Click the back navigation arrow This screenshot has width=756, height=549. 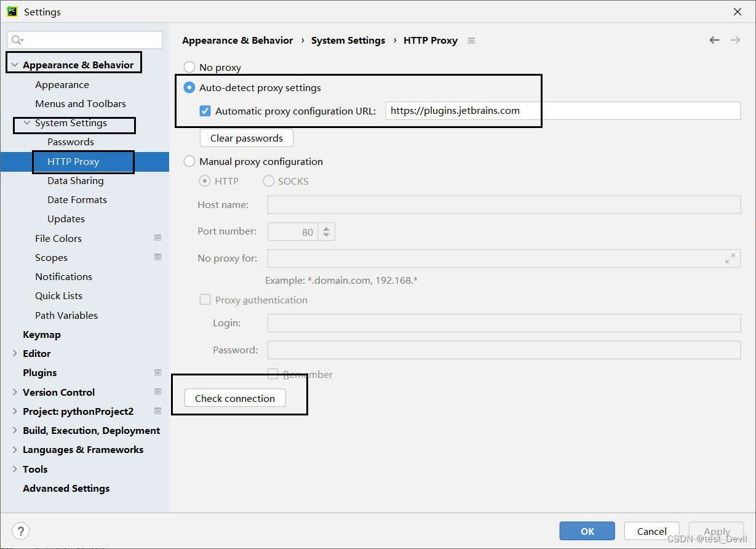714,39
